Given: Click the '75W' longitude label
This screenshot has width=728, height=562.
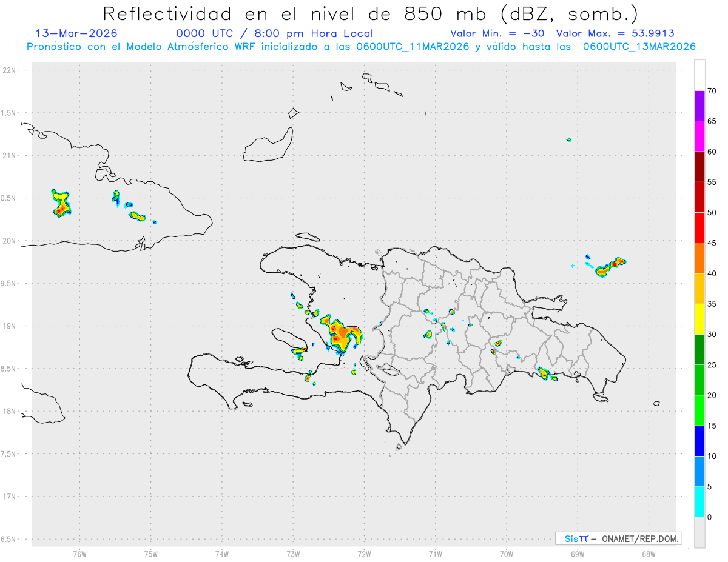Looking at the screenshot, I should click(151, 554).
